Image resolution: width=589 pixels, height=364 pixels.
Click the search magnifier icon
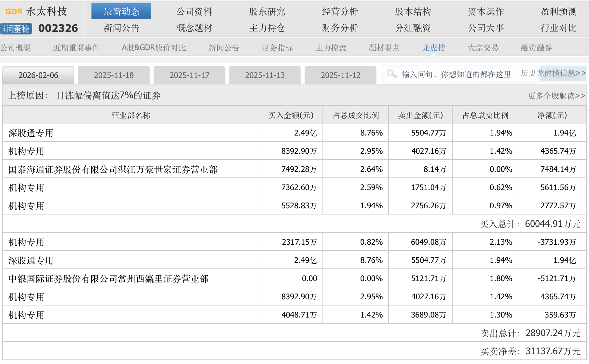[x=392, y=74]
